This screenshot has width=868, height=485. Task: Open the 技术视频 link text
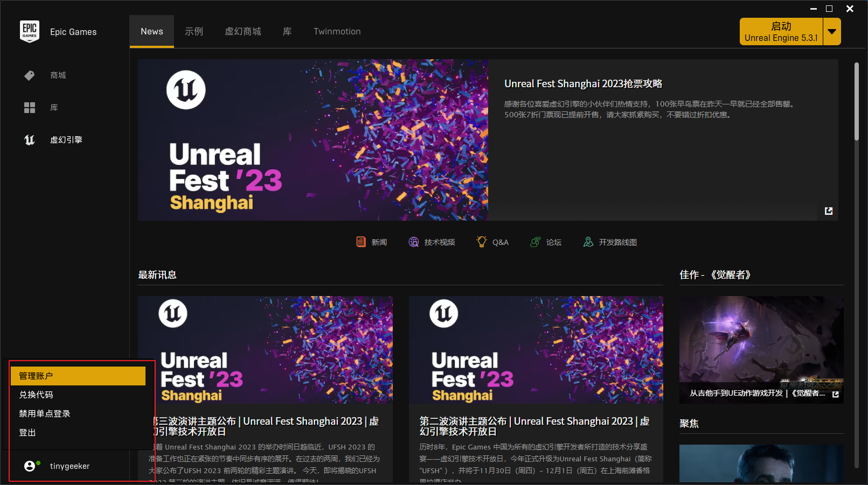click(440, 242)
